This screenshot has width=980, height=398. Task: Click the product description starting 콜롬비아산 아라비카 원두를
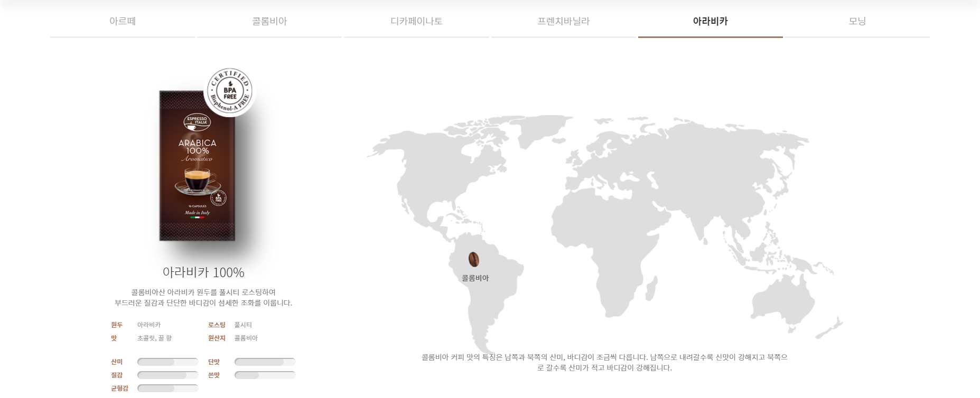(203, 297)
